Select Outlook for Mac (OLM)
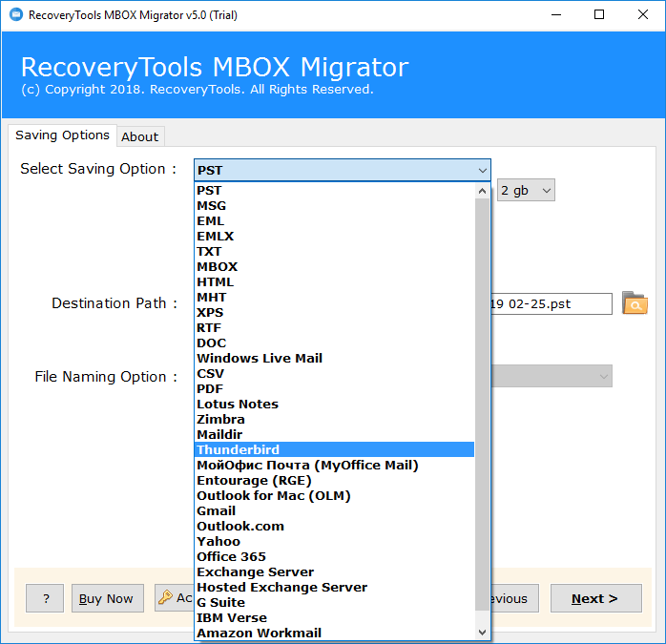This screenshot has height=644, width=666. 335,496
